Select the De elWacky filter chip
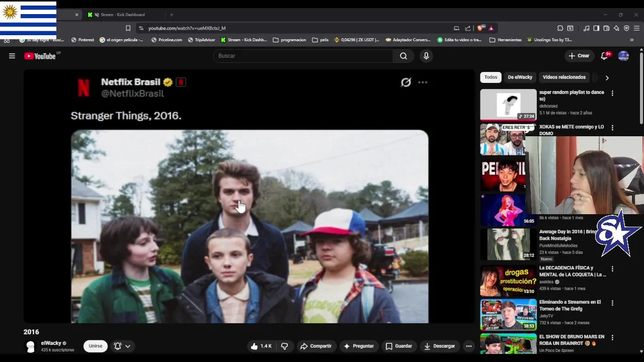This screenshot has height=362, width=644. coord(520,77)
